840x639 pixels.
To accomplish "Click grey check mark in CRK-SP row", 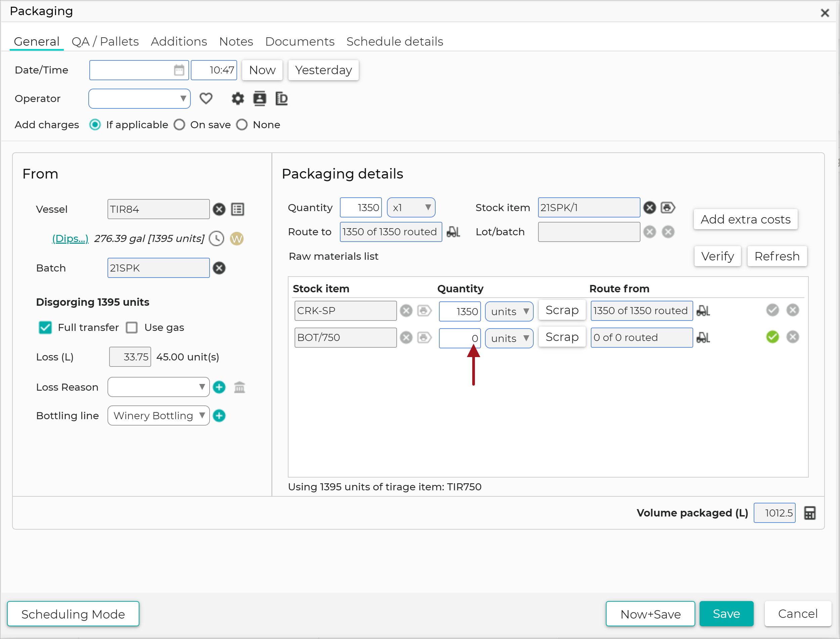I will 772,310.
